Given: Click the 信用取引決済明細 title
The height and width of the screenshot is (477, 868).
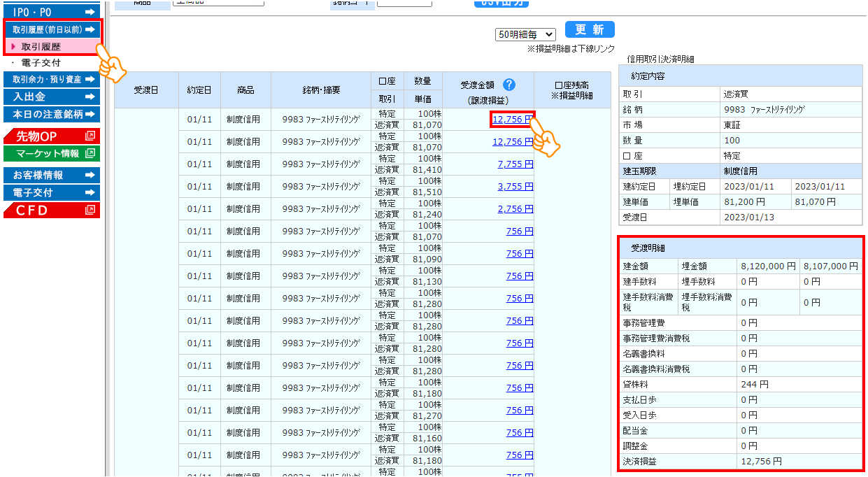Looking at the screenshot, I should [661, 59].
